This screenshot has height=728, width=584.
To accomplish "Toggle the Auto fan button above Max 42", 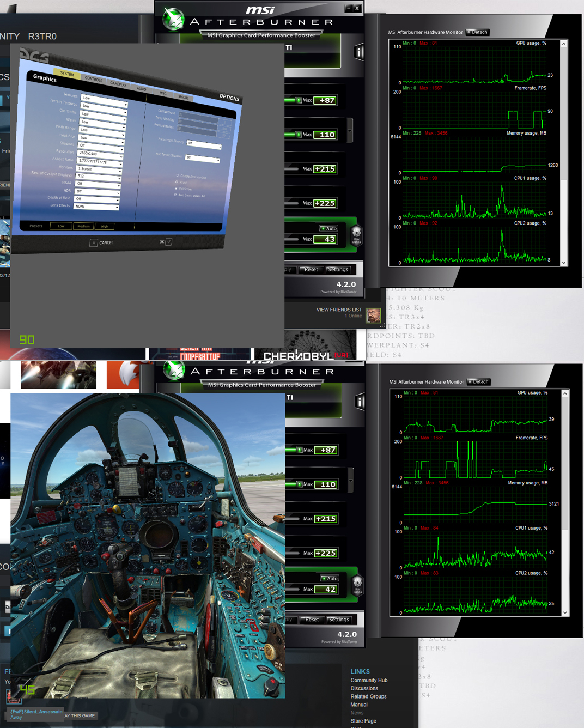I will (330, 578).
